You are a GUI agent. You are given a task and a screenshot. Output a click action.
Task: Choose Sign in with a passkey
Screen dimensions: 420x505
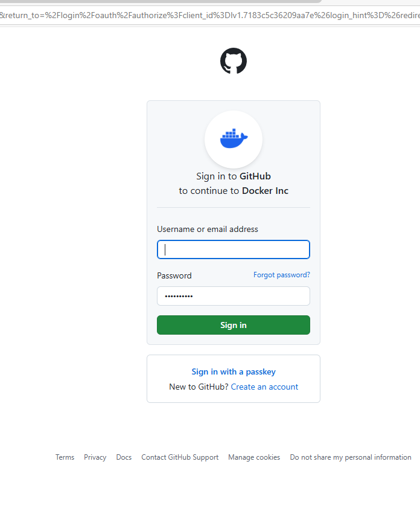click(234, 372)
